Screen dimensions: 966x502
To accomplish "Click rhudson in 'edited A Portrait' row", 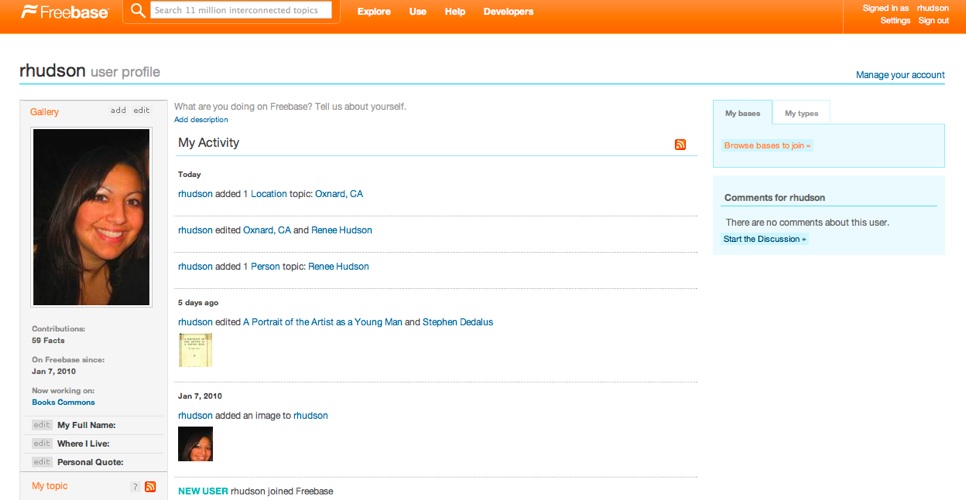I will [195, 322].
